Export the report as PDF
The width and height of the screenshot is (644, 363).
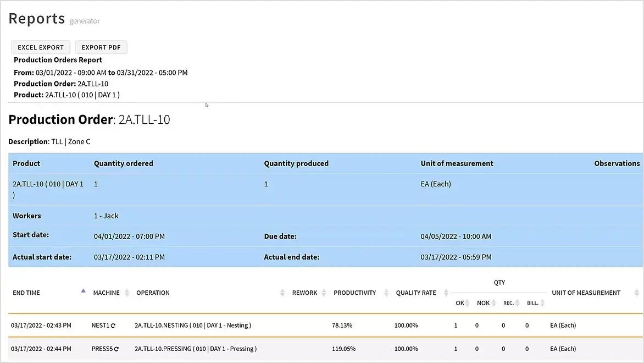[101, 47]
